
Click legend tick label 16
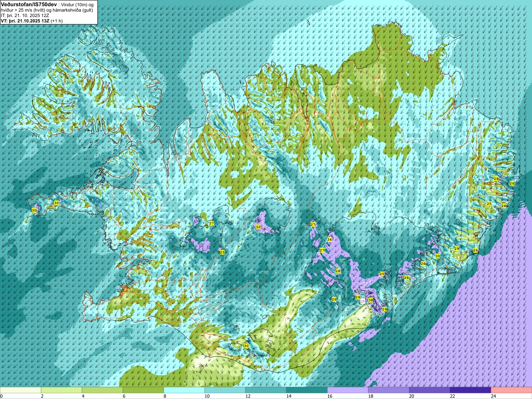point(330,396)
